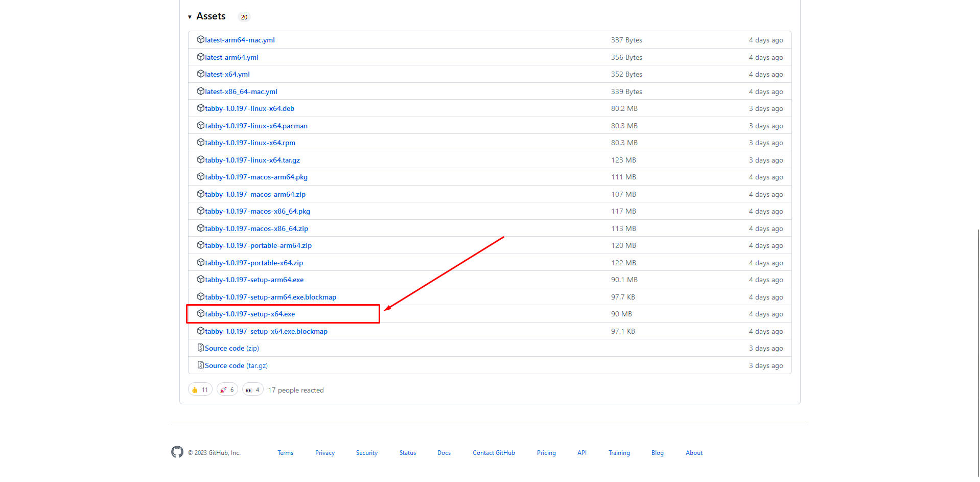Click the asset count badge 20
This screenshot has width=980, height=482.
click(244, 17)
